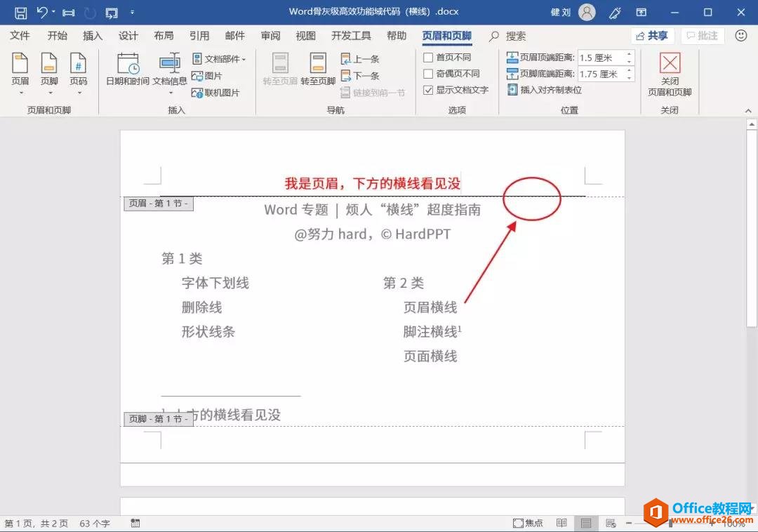Image resolution: width=758 pixels, height=532 pixels.
Task: Open the Customize Quick Access Toolbar arrow
Action: pos(132,13)
